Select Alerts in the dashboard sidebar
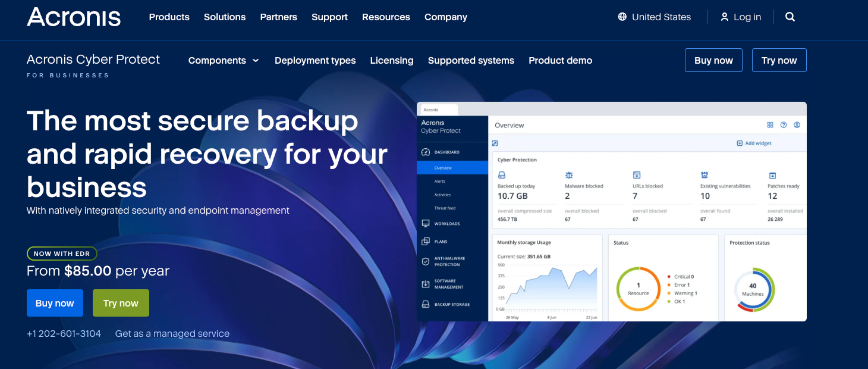Viewport: 868px width, 369px height. coord(439,182)
